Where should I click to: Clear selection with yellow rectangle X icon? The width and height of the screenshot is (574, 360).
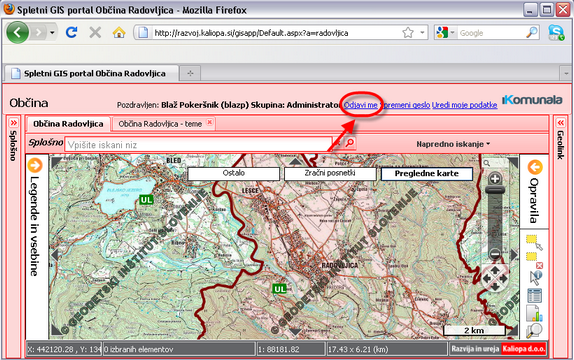click(x=534, y=259)
